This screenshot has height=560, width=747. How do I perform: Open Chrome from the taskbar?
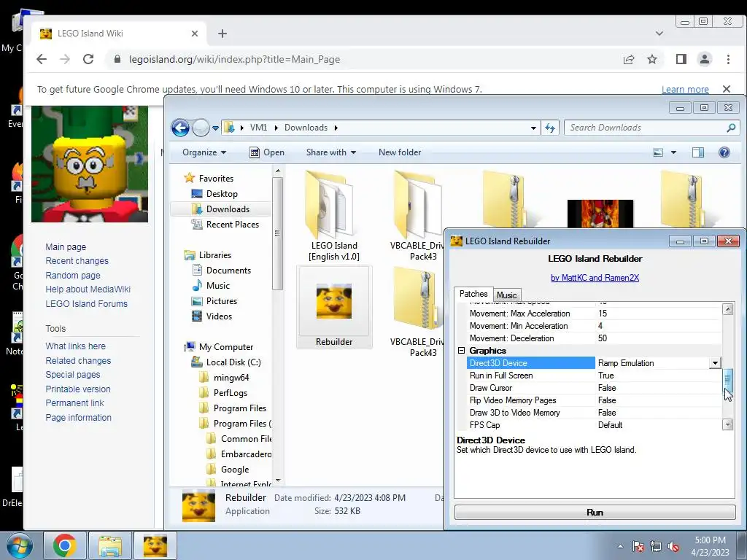[65, 545]
